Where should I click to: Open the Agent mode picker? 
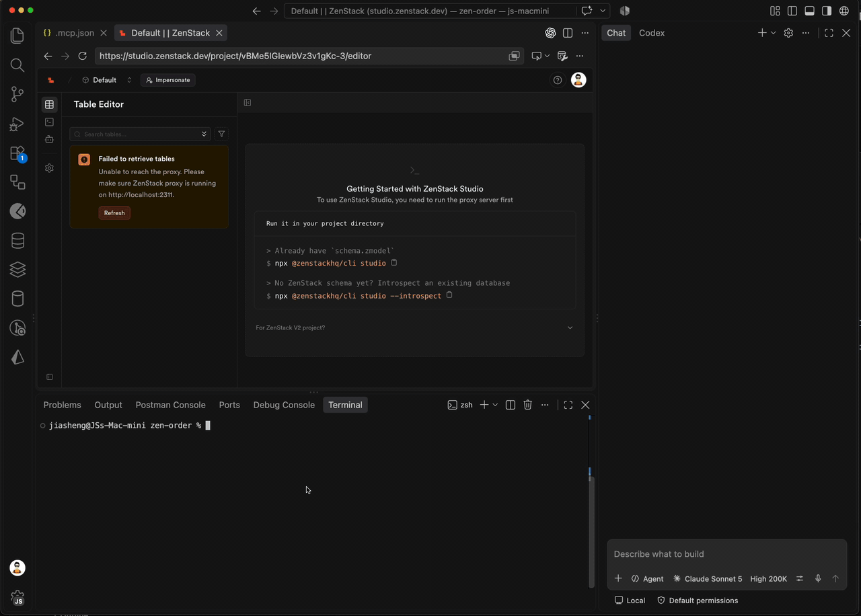pos(647,578)
